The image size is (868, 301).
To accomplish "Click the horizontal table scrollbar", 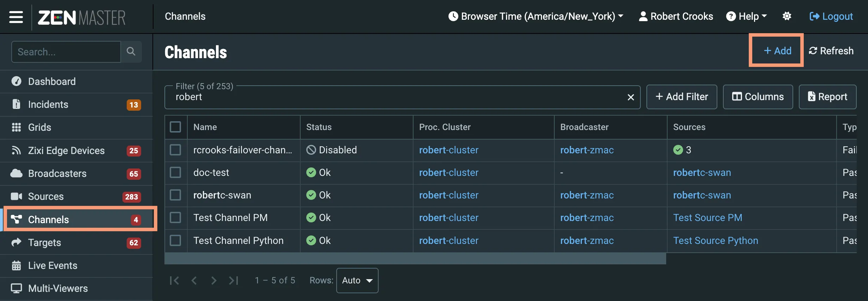I will click(415, 259).
